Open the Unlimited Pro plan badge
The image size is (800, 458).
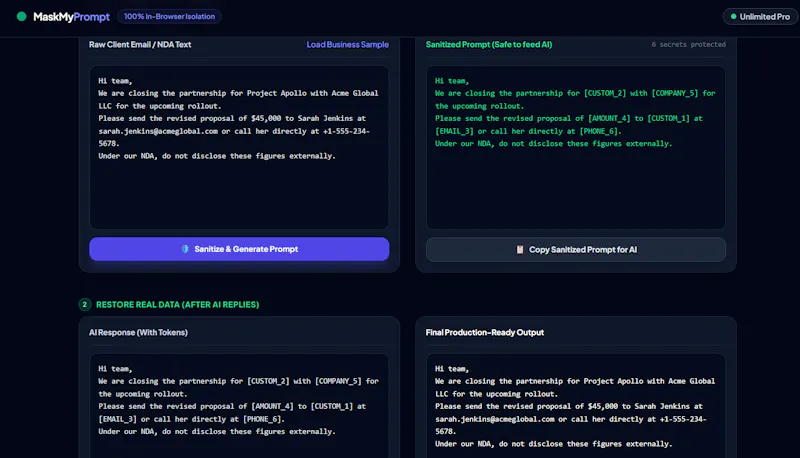760,17
